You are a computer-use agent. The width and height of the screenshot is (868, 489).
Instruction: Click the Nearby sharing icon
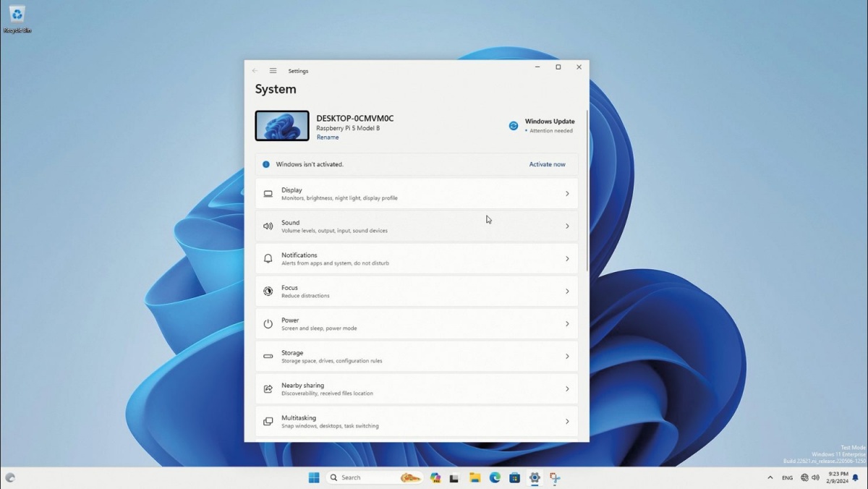click(x=268, y=388)
